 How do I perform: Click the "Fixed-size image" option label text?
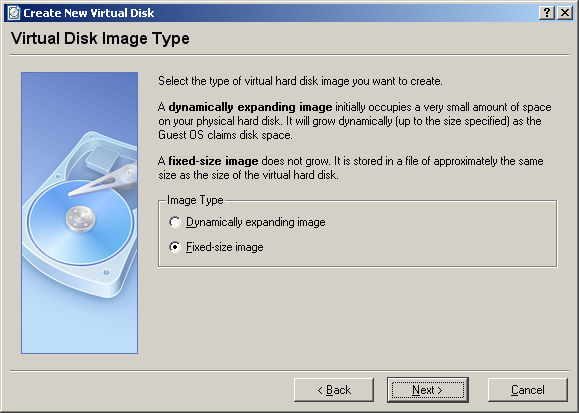click(225, 247)
